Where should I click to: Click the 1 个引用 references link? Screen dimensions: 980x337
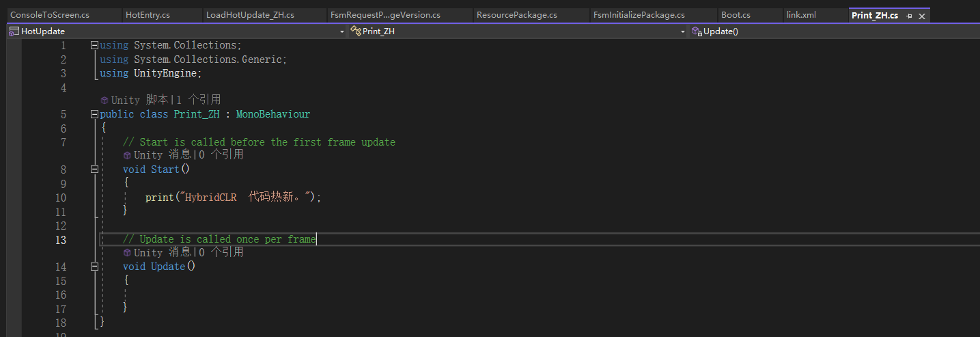[198, 100]
